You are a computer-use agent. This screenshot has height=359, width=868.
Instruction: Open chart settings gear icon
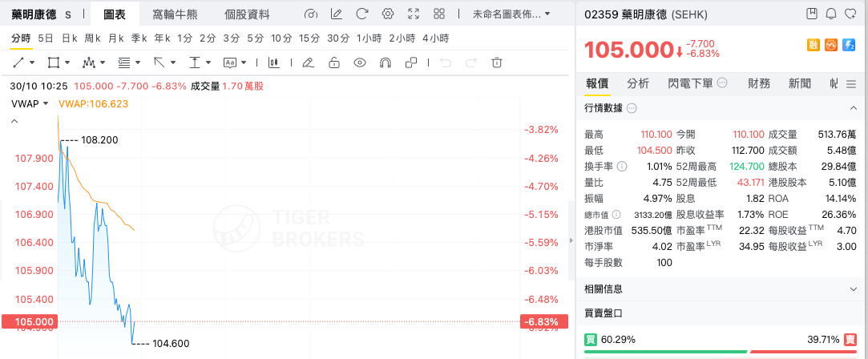tap(387, 14)
